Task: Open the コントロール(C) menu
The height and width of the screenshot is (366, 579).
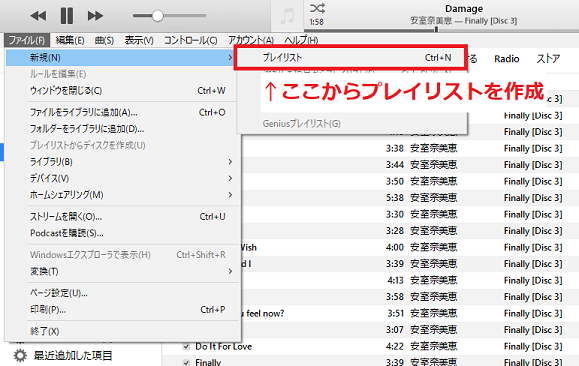Action: coord(191,40)
